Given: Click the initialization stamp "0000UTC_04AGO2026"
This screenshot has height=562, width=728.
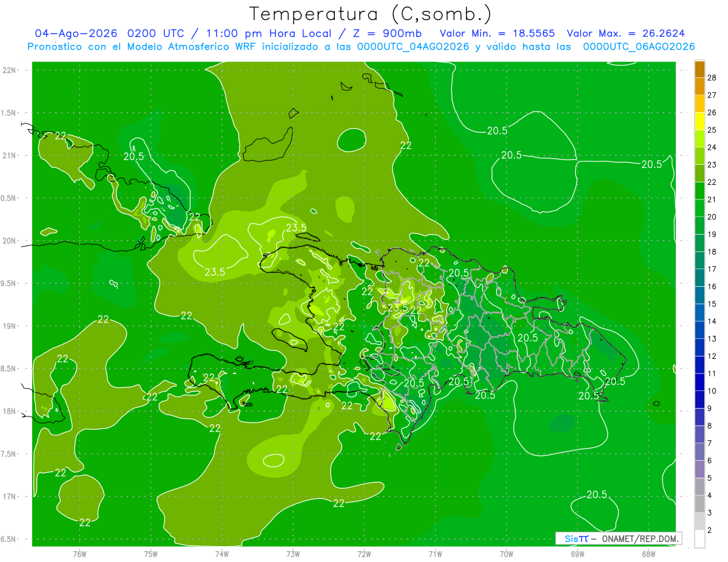Looking at the screenshot, I should [413, 47].
